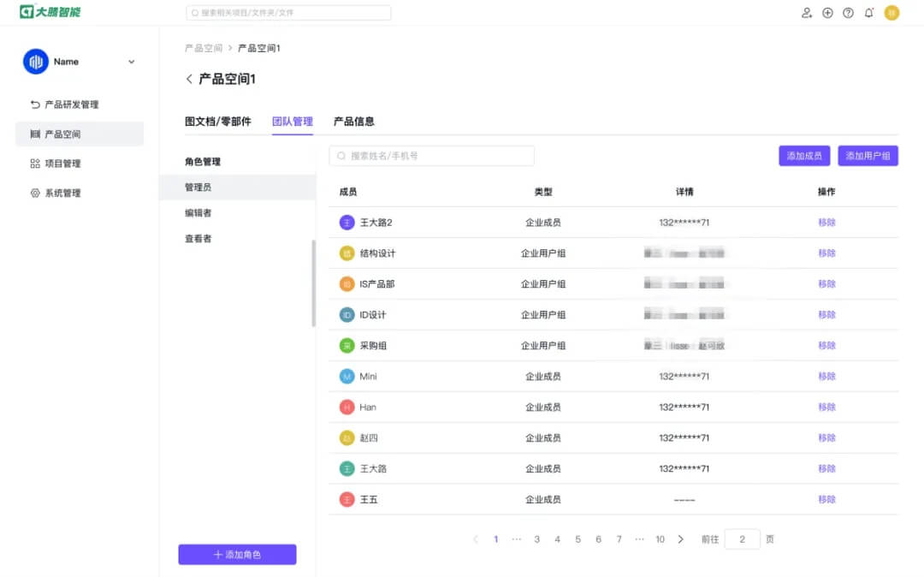The width and height of the screenshot is (924, 577).
Task: Open the plus (create) icon in the top bar
Action: [x=826, y=13]
